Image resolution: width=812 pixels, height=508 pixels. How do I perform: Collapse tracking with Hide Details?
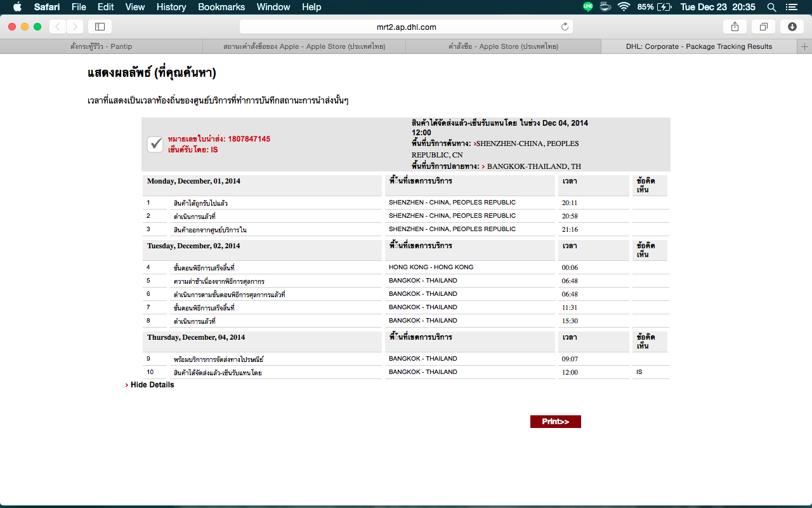(x=152, y=385)
